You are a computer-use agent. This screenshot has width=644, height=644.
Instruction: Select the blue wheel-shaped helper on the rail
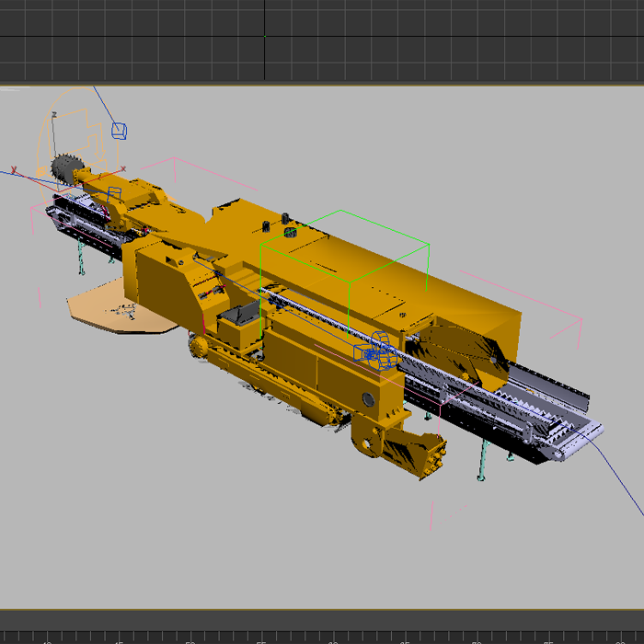(x=380, y=351)
